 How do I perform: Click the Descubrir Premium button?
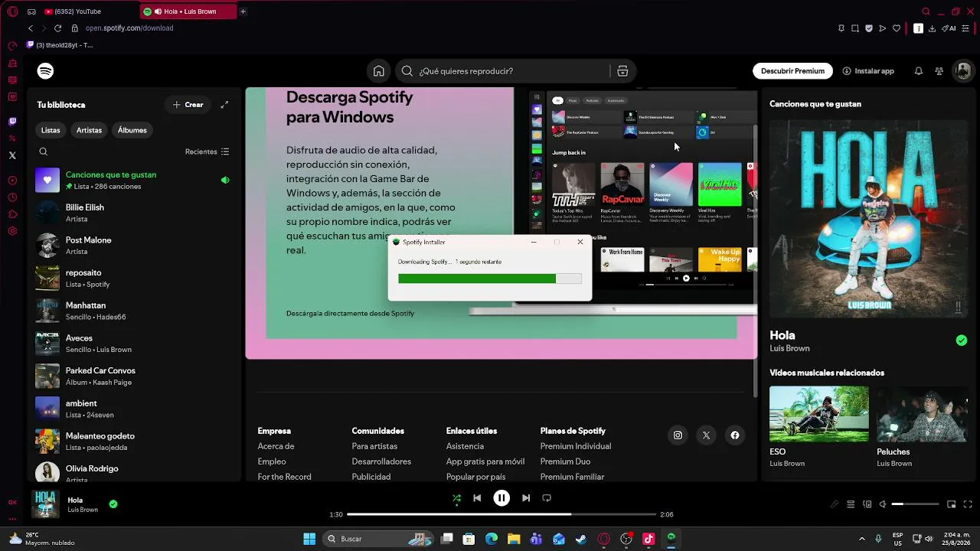[x=792, y=71]
